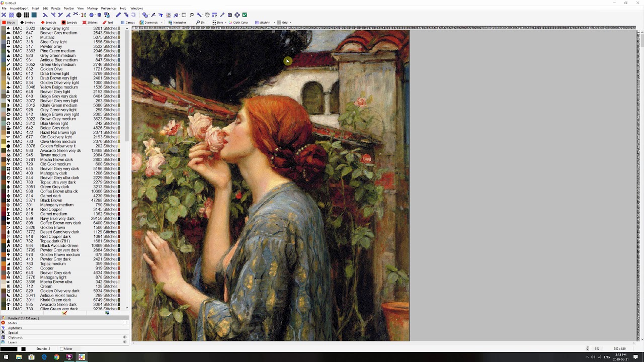Show hidden system tray icons
This screenshot has width=644, height=362.
tap(587, 357)
